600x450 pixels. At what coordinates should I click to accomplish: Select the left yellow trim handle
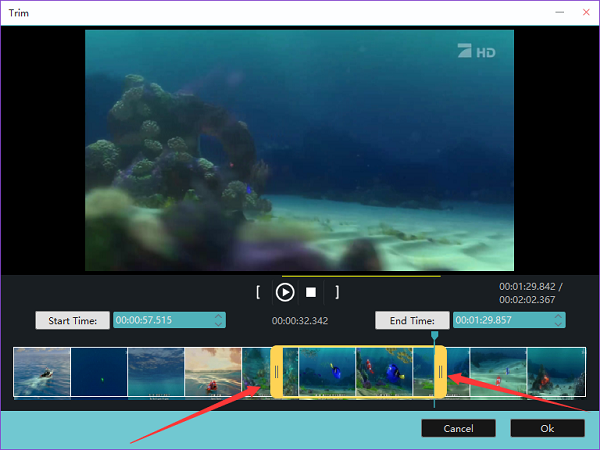tap(277, 372)
